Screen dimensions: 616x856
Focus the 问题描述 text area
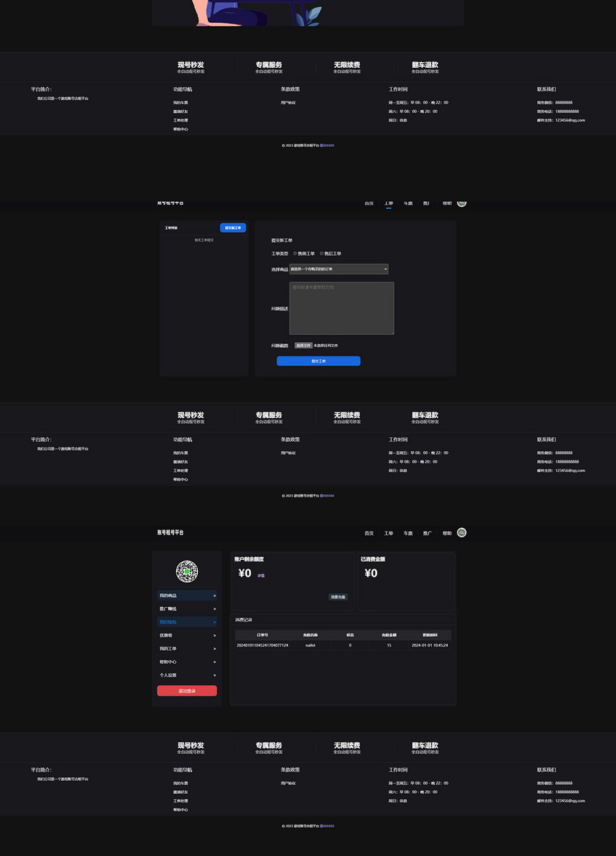tap(341, 308)
